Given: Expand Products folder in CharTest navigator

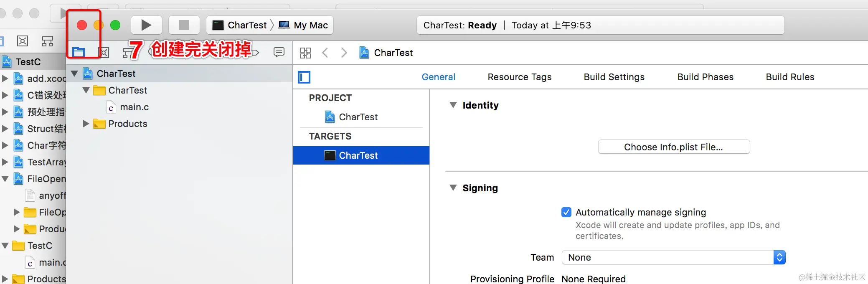Looking at the screenshot, I should click(86, 124).
